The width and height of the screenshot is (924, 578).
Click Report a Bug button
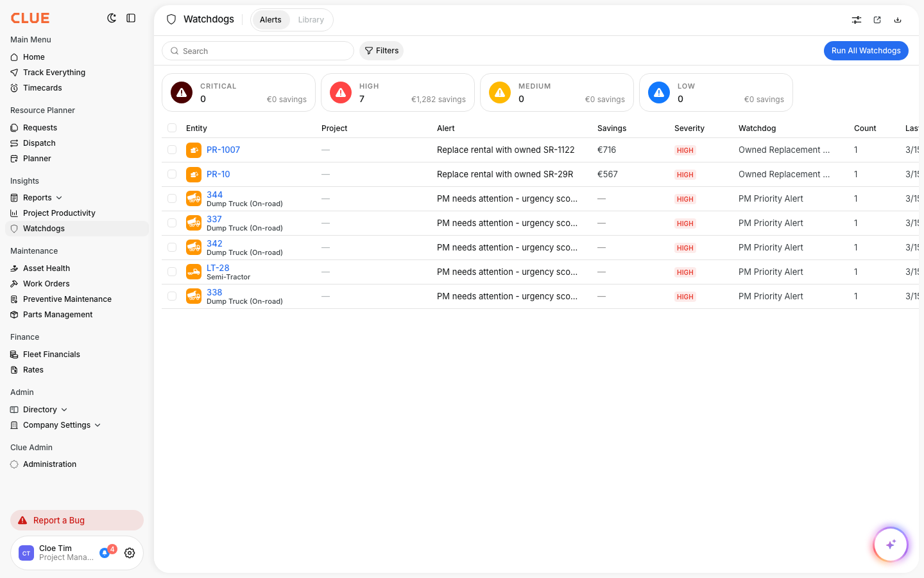pos(77,520)
